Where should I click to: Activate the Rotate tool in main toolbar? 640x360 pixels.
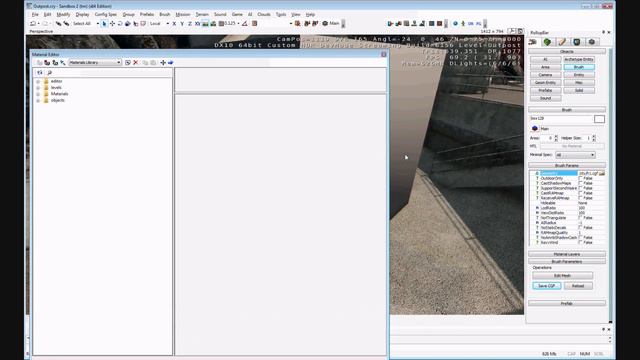point(120,24)
